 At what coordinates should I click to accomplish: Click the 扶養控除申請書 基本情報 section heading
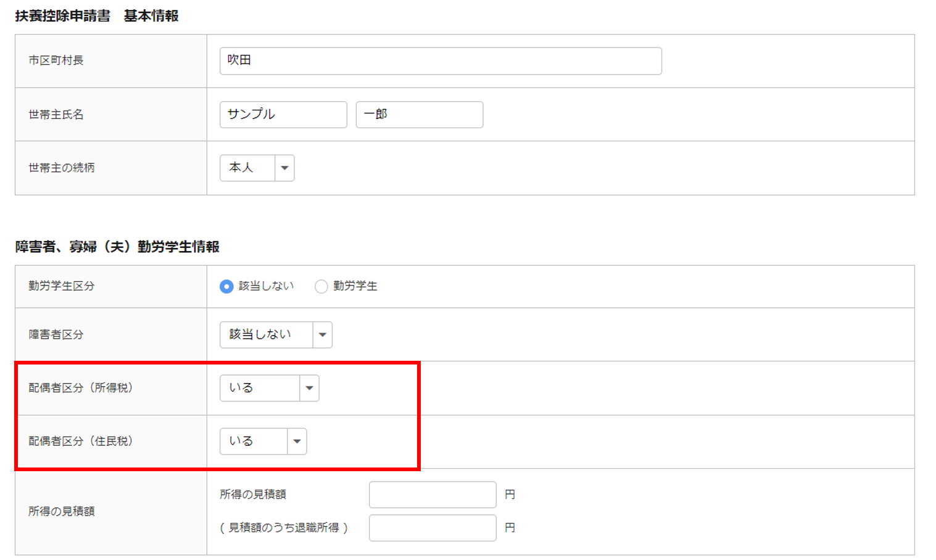[97, 16]
